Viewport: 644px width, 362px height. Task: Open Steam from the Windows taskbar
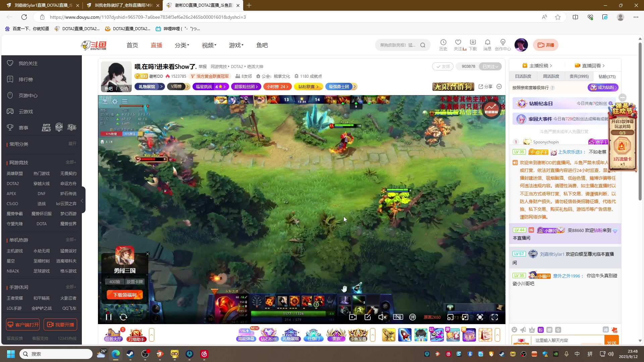coord(130,354)
